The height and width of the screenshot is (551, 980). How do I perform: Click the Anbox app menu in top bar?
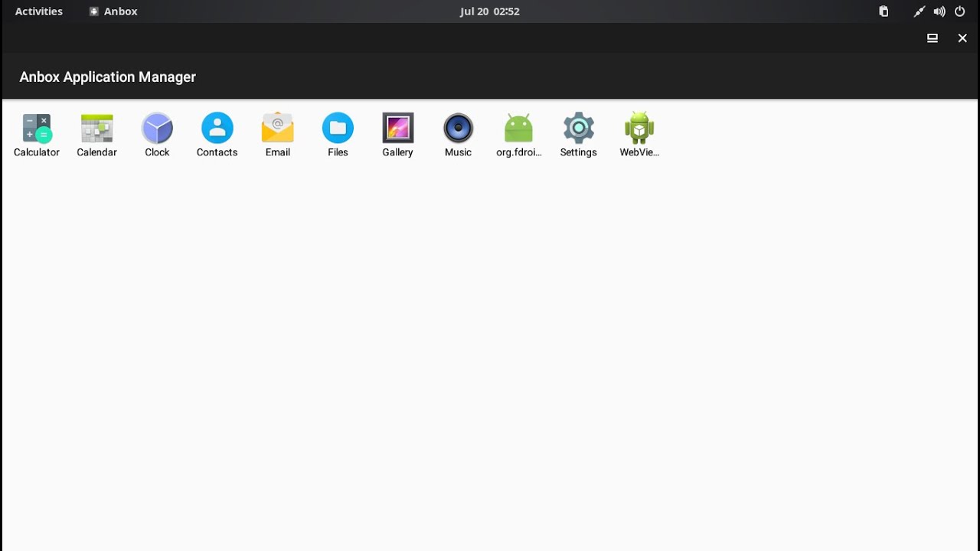113,11
